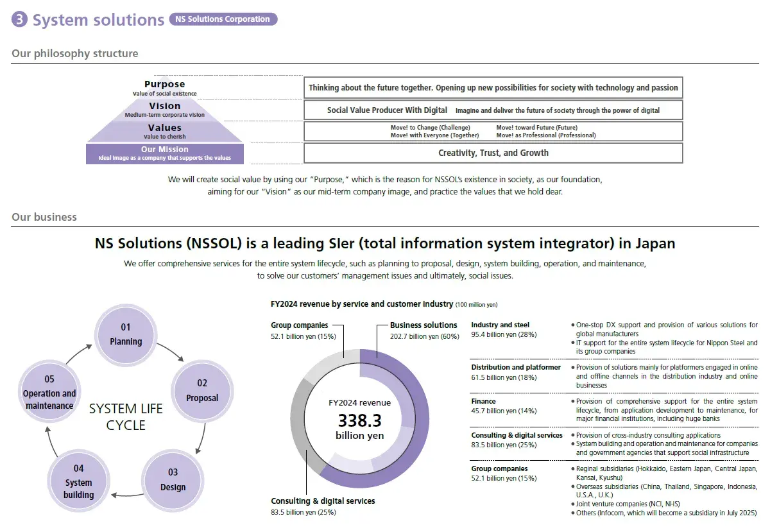Viewport: 770px width, 532px height.
Task: Select the Social Value Producer With Digital box
Action: point(493,110)
